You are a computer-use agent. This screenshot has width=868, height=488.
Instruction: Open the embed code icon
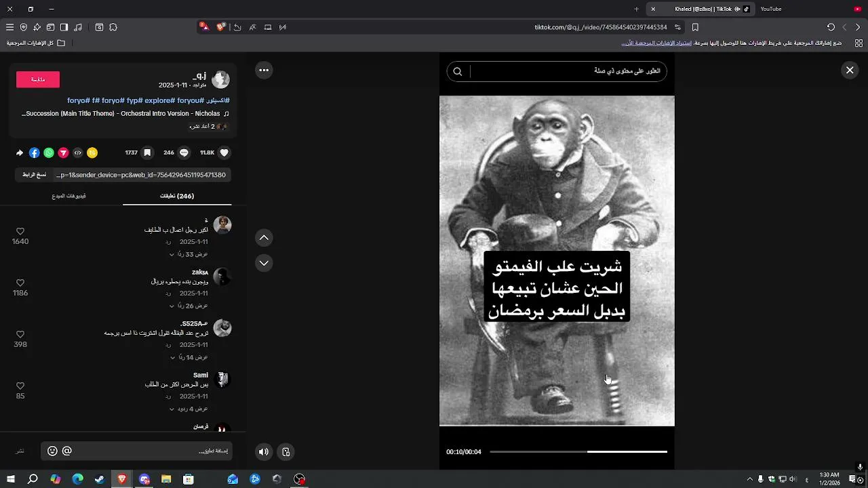(x=78, y=153)
